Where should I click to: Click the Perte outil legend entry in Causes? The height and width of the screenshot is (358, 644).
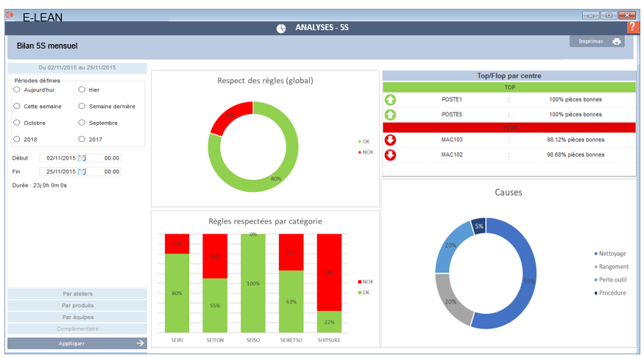[610, 279]
